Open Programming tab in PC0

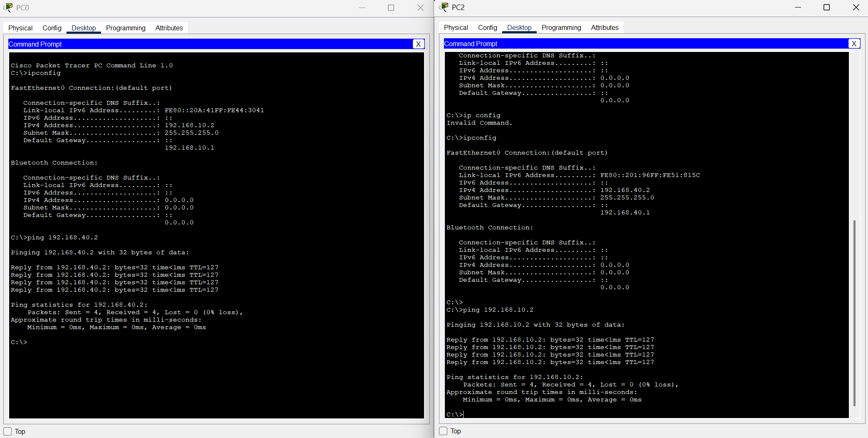126,28
